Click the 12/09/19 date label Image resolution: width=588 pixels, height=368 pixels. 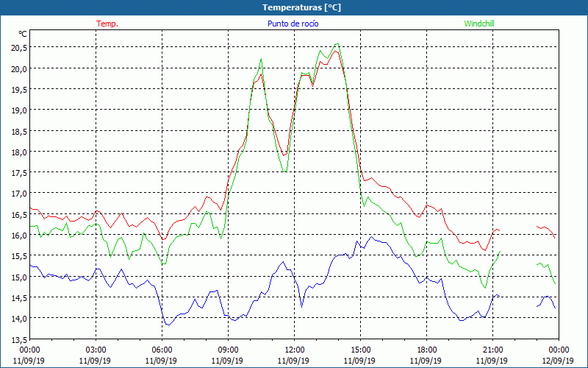[x=558, y=361]
